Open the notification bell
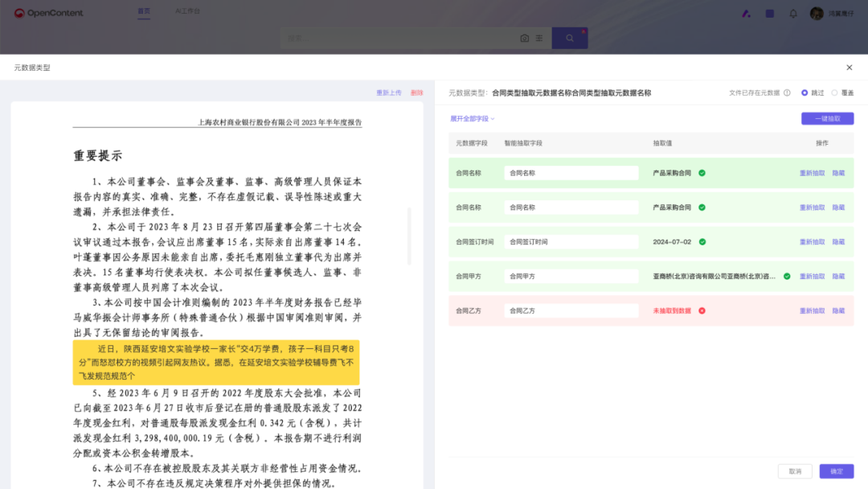 tap(793, 14)
